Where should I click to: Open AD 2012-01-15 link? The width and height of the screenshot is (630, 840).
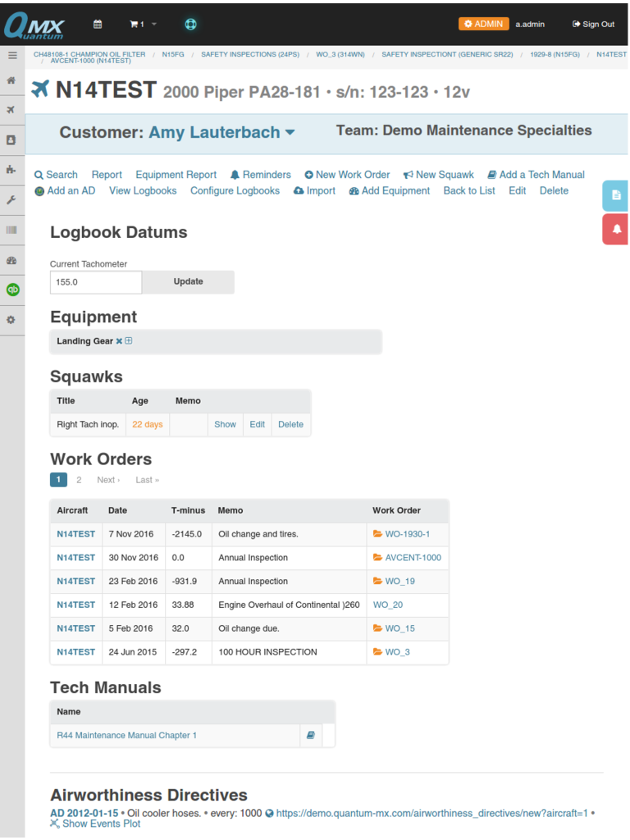pyautogui.click(x=84, y=813)
